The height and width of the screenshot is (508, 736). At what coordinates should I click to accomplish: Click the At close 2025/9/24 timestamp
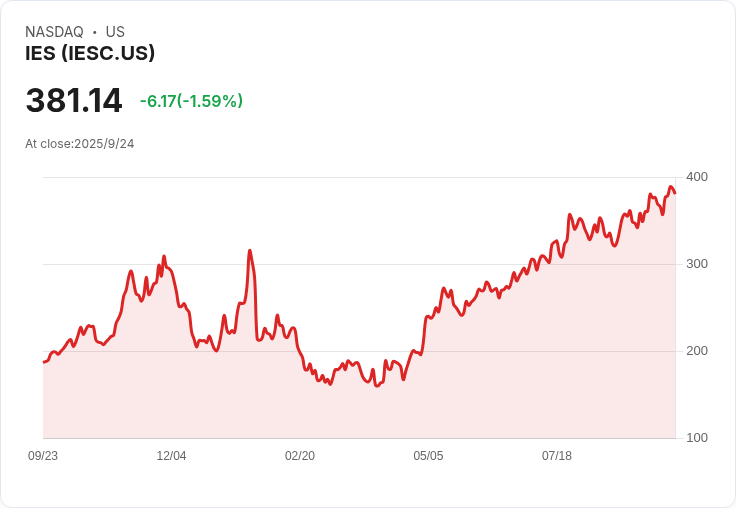pos(80,144)
